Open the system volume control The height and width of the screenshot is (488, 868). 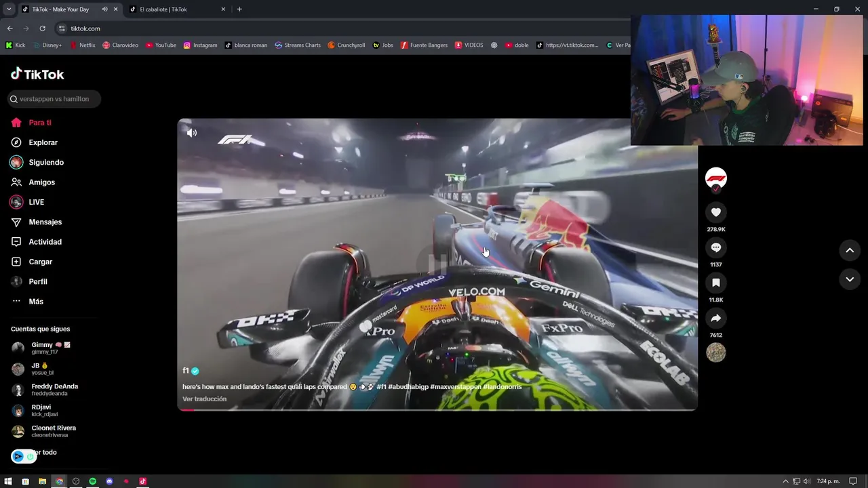[807, 481]
